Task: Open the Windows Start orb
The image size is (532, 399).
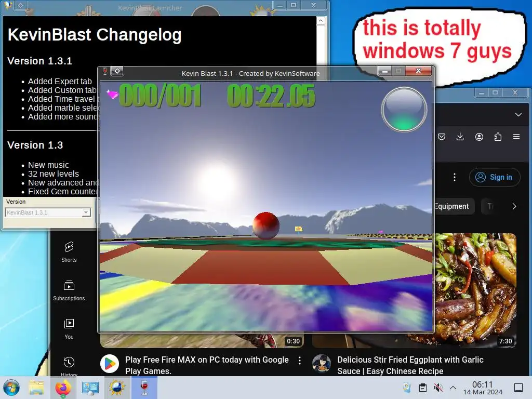Action: 11,388
